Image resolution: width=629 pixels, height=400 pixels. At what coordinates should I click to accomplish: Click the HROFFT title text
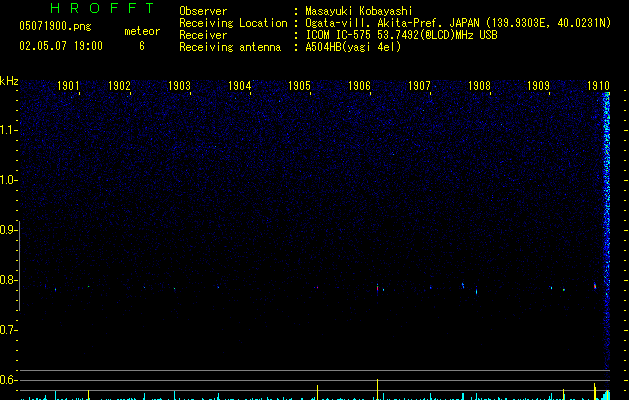(x=103, y=8)
